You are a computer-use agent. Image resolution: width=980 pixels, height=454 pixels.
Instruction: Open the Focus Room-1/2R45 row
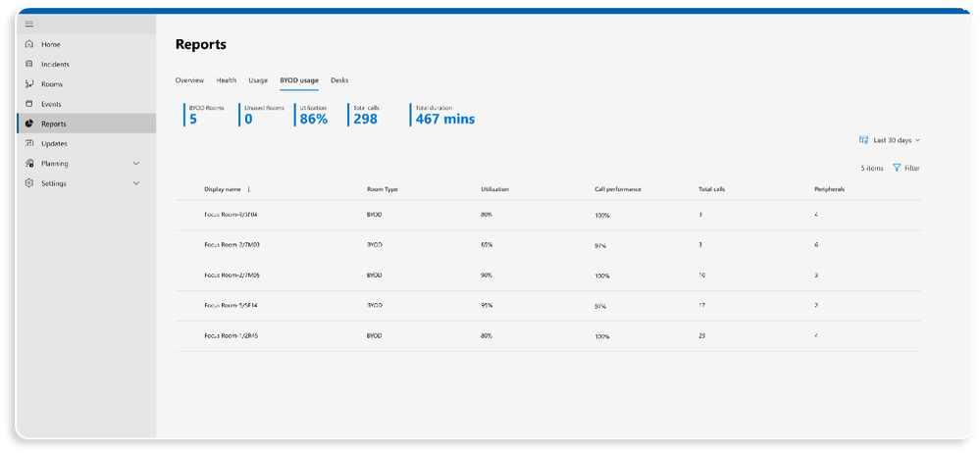click(x=548, y=336)
